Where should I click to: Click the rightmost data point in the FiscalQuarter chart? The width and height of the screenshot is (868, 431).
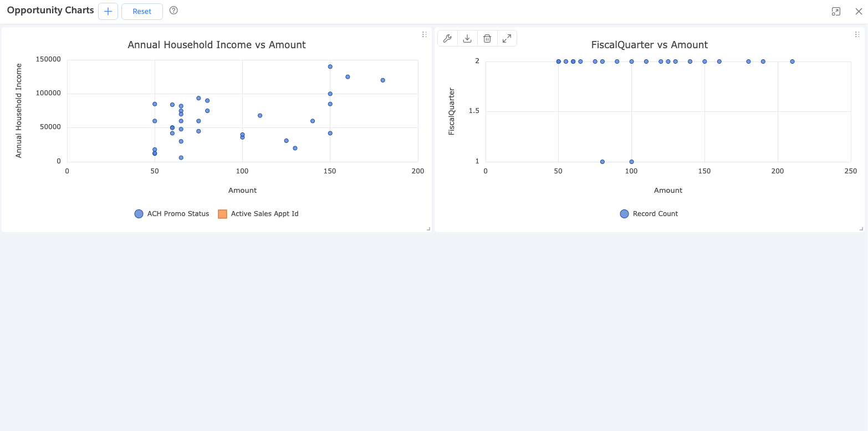coord(792,61)
